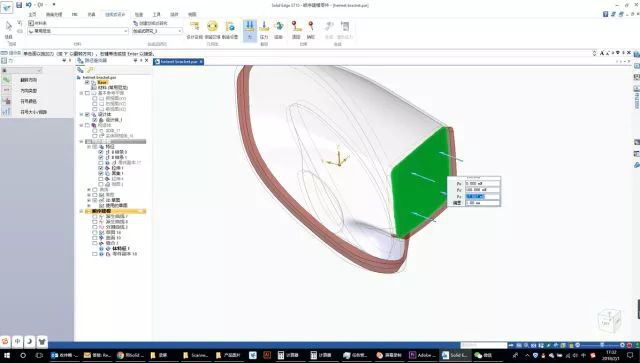640x363 pixels.
Task: Toggle checkbox of the 设计体 tree item
Action: 87,115
